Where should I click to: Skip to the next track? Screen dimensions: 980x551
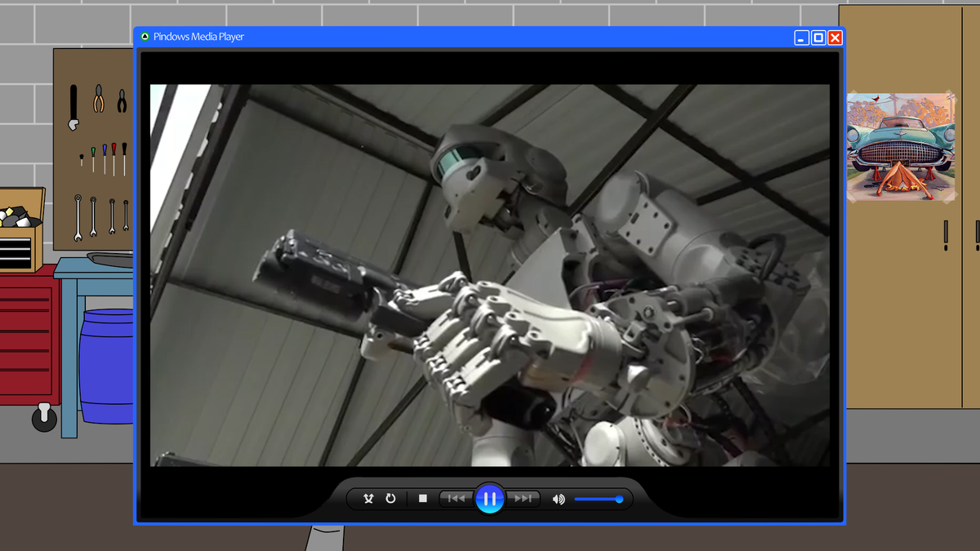pyautogui.click(x=523, y=499)
